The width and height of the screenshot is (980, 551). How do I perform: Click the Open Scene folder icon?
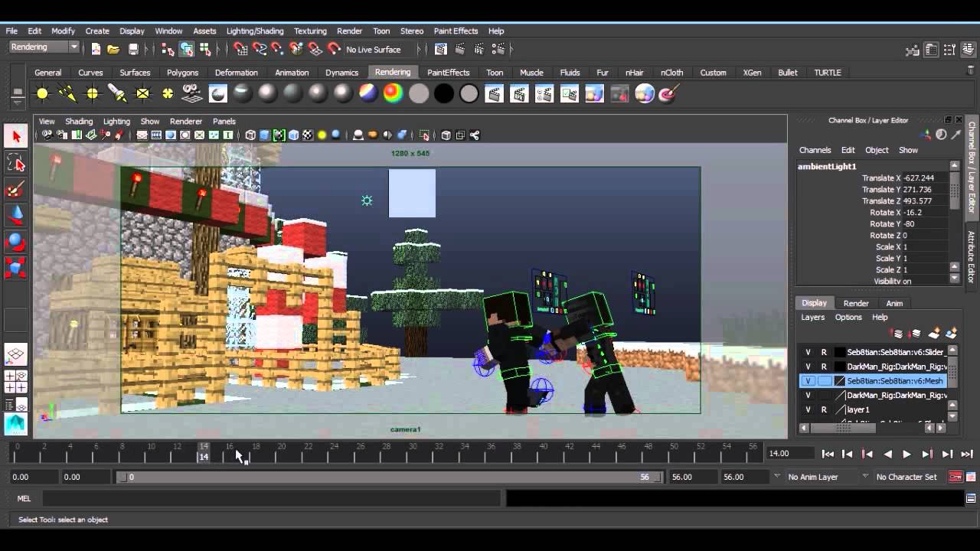tap(113, 49)
